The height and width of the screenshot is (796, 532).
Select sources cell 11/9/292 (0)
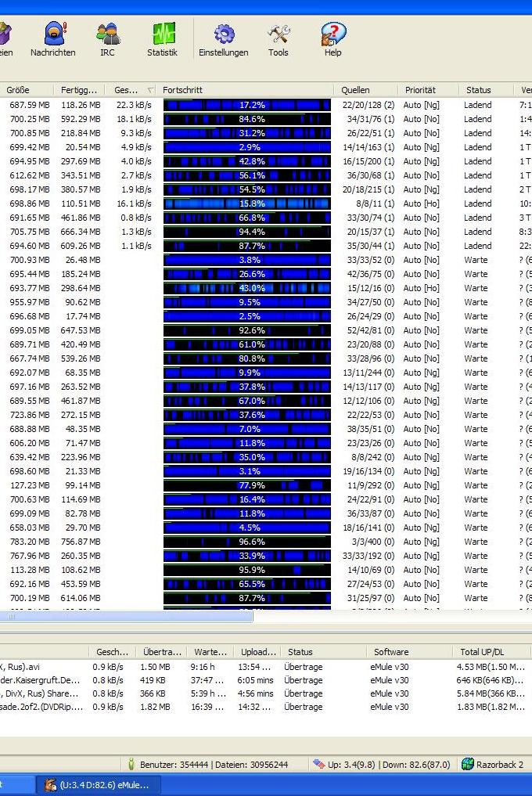(371, 485)
